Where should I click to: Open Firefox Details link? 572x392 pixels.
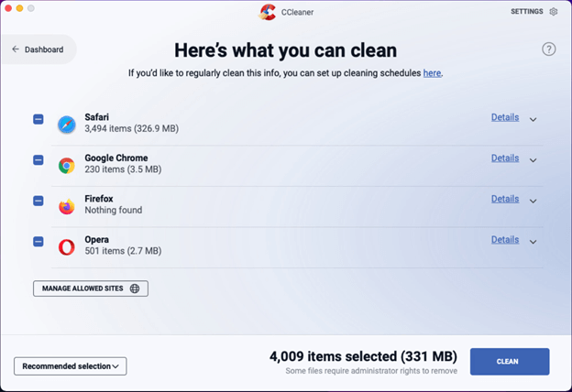point(505,199)
